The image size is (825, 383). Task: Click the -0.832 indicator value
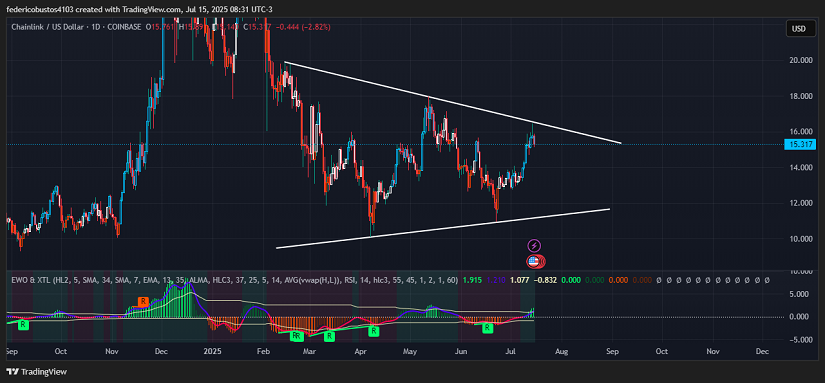545,280
